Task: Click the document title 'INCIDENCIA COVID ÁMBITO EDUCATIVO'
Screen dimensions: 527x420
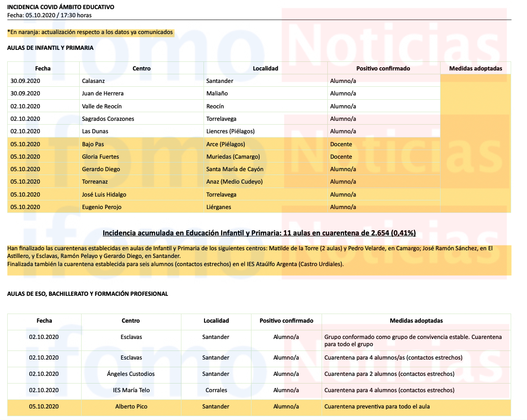Action: tap(61, 7)
